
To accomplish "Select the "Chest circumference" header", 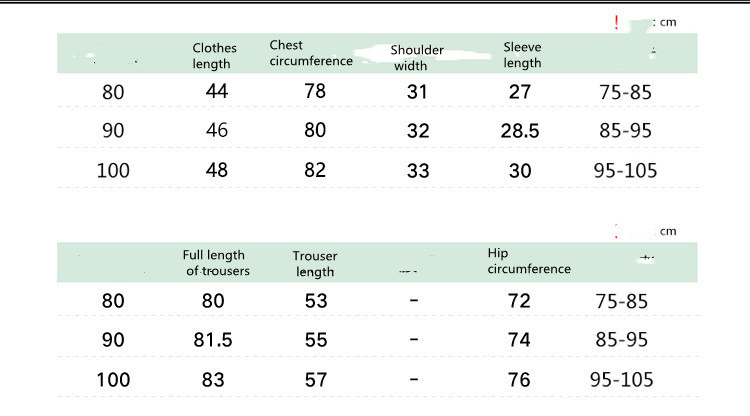I will [311, 53].
